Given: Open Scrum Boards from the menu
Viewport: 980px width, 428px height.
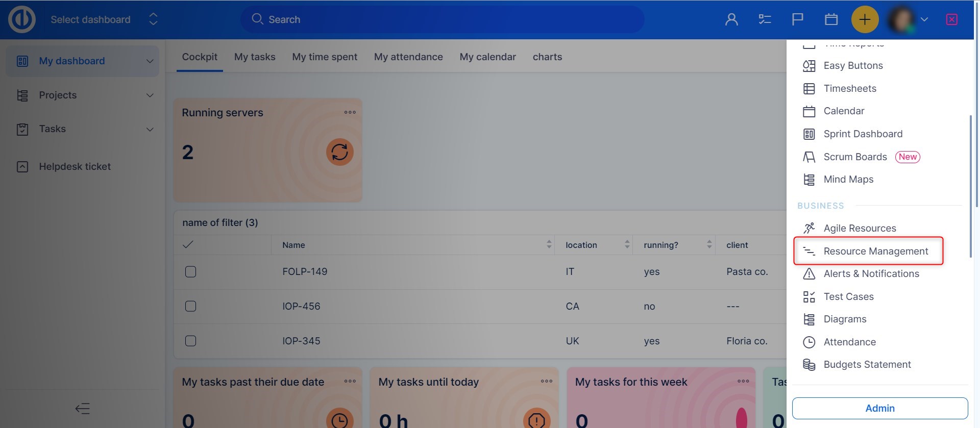Looking at the screenshot, I should tap(855, 157).
